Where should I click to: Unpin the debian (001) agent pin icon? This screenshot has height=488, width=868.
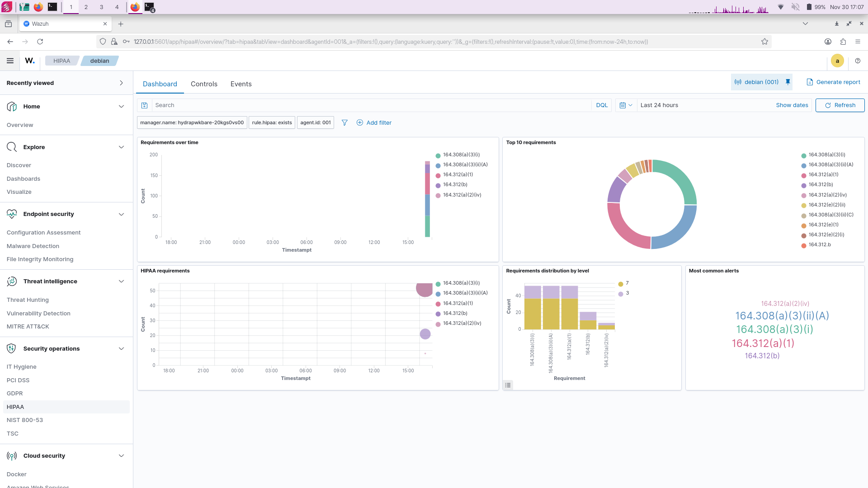click(x=788, y=82)
